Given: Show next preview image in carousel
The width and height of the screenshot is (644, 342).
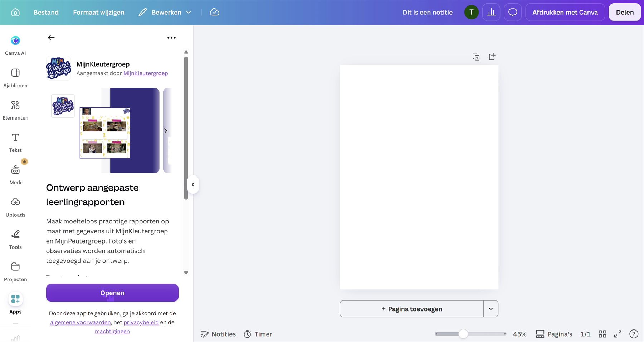Looking at the screenshot, I should [166, 130].
